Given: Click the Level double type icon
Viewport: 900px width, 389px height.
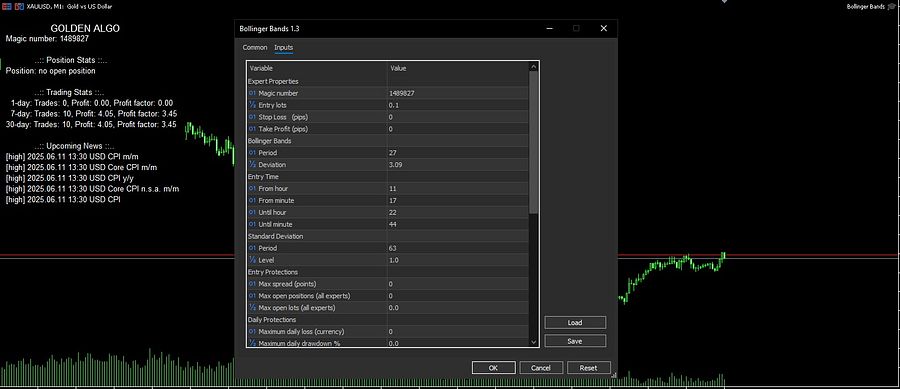Looking at the screenshot, I should [x=252, y=260].
